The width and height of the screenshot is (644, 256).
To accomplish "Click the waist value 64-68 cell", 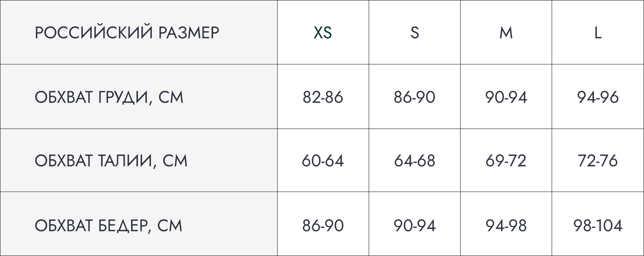I will tap(414, 161).
